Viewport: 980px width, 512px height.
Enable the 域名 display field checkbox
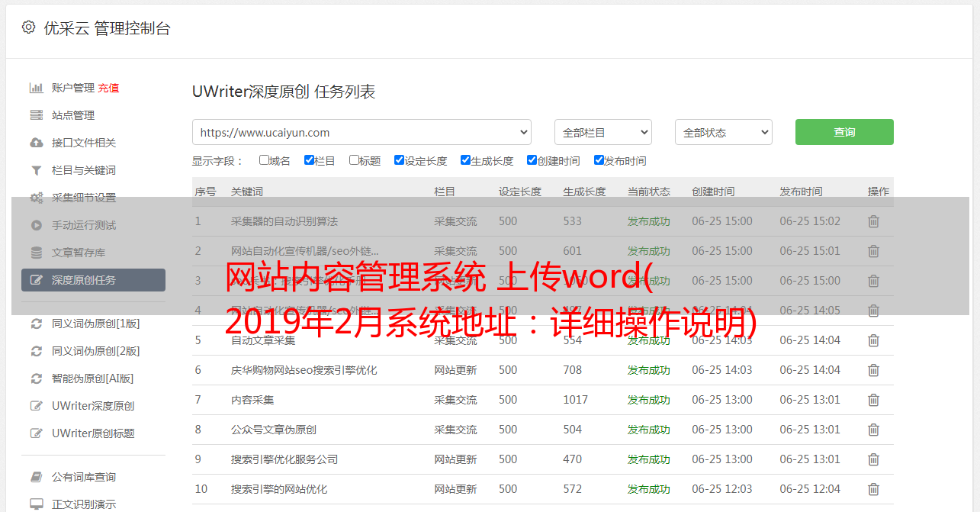(x=264, y=160)
